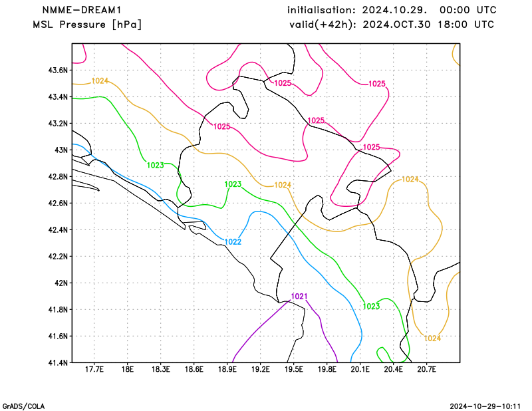The image size is (532, 411).
Task: Click the NMME-DREAM1 model title
Action: coord(81,10)
